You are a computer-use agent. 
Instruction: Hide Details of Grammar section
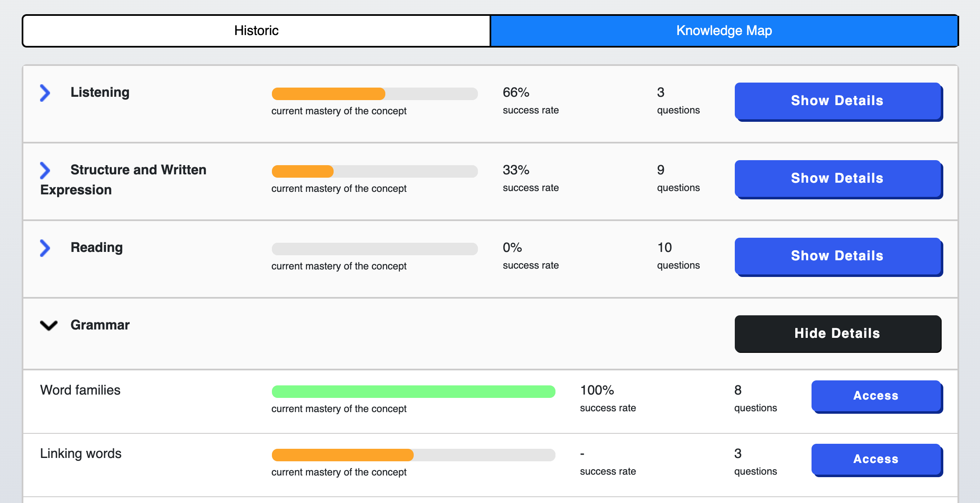click(x=837, y=334)
